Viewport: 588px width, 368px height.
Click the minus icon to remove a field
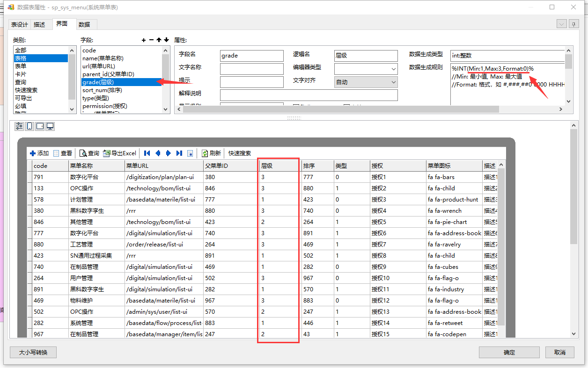click(151, 40)
